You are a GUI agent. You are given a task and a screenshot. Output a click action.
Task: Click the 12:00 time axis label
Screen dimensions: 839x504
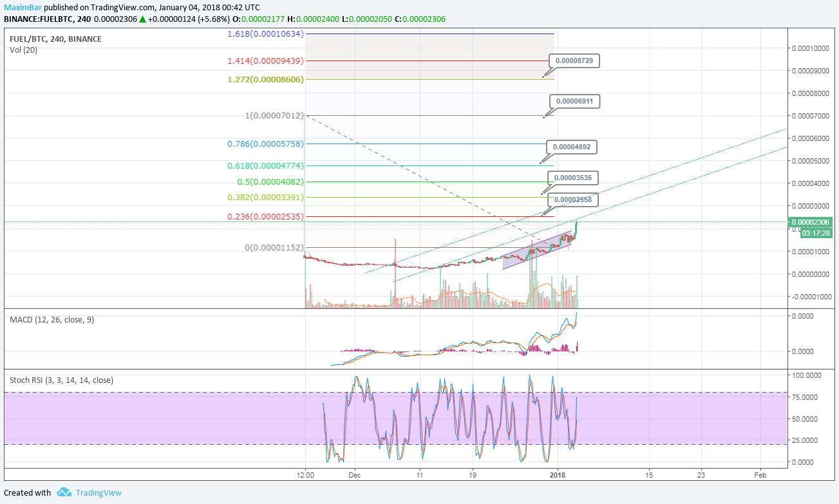(305, 474)
